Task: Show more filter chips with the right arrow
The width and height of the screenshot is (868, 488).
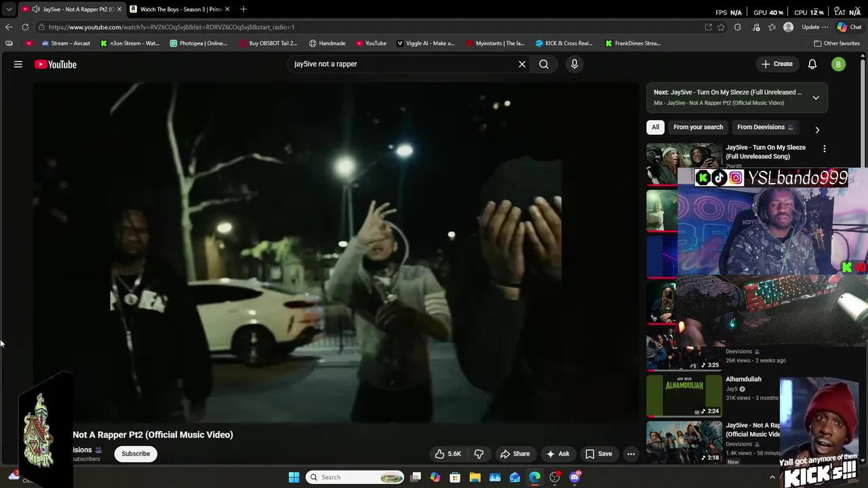Action: pos(817,129)
